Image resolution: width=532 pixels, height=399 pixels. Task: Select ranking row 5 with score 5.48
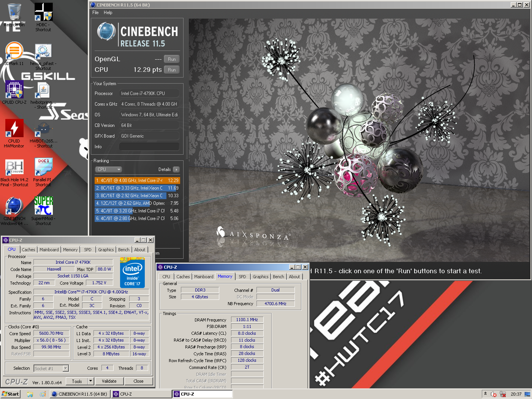click(137, 211)
